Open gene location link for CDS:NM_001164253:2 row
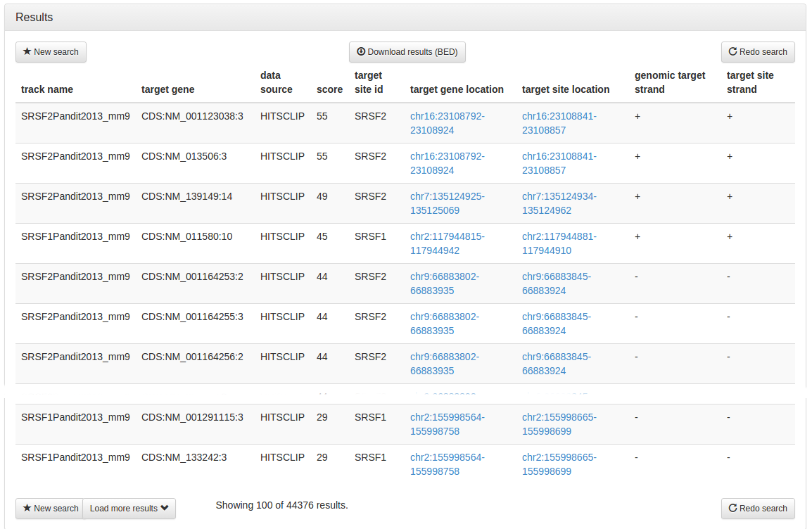Viewport: 812px width, 529px height. (445, 283)
